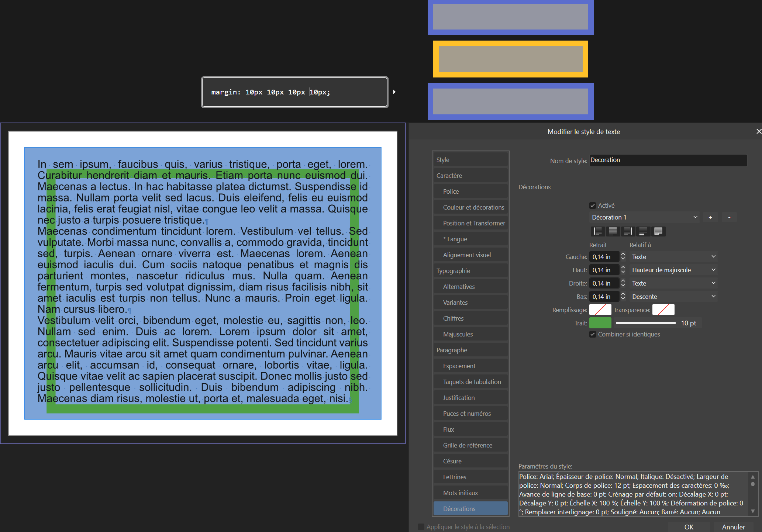Toggle the Combiner si identiques checkbox
762x532 pixels.
click(x=593, y=334)
